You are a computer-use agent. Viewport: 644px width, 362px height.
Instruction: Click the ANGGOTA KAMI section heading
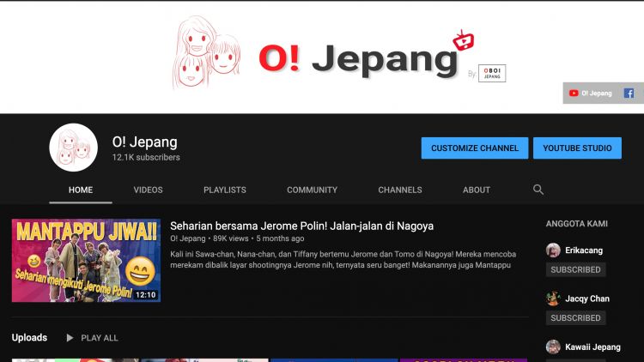pos(577,224)
